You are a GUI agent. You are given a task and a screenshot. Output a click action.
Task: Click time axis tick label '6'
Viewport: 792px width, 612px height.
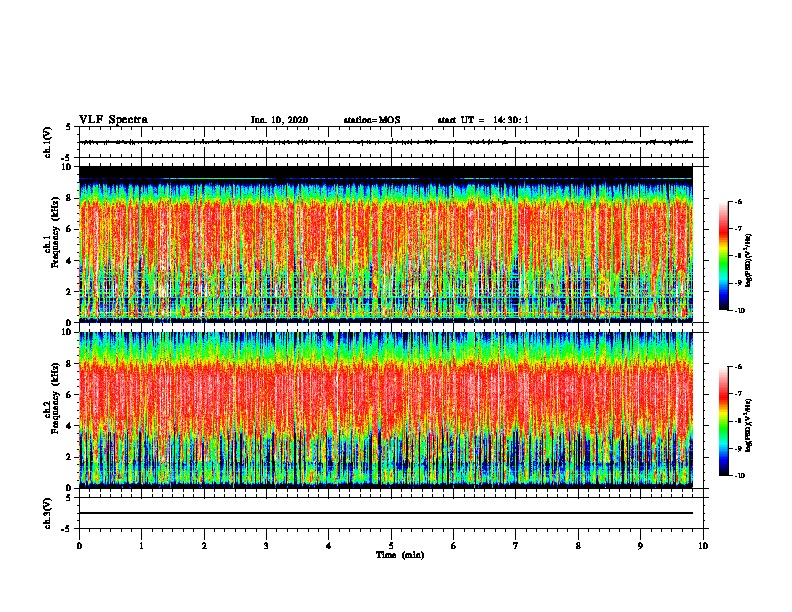coord(454,546)
